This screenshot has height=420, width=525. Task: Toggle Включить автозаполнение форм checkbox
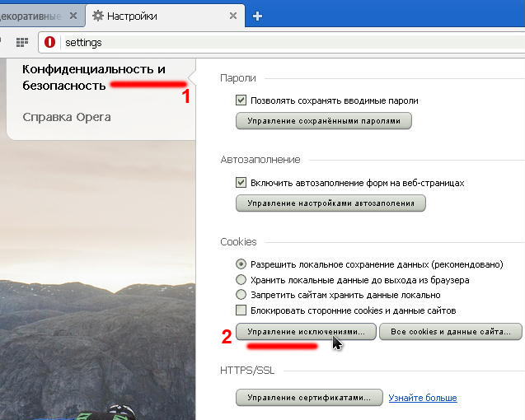pos(241,182)
